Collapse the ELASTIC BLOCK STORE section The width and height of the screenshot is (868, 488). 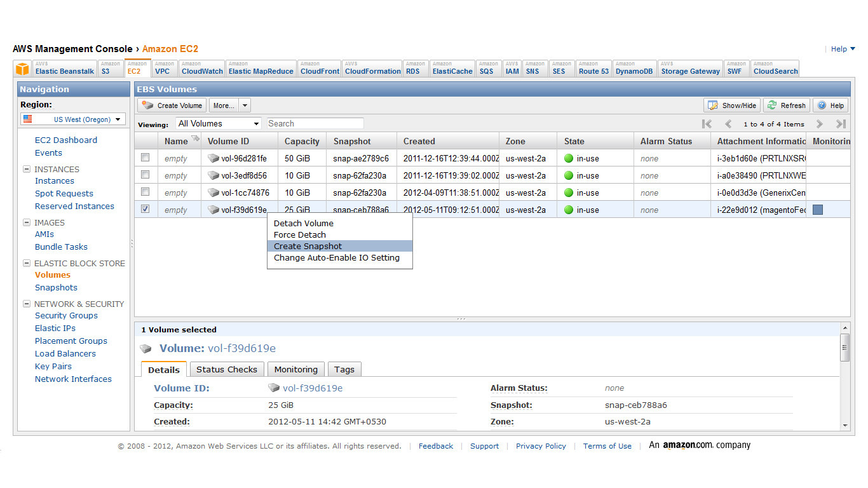click(x=26, y=263)
